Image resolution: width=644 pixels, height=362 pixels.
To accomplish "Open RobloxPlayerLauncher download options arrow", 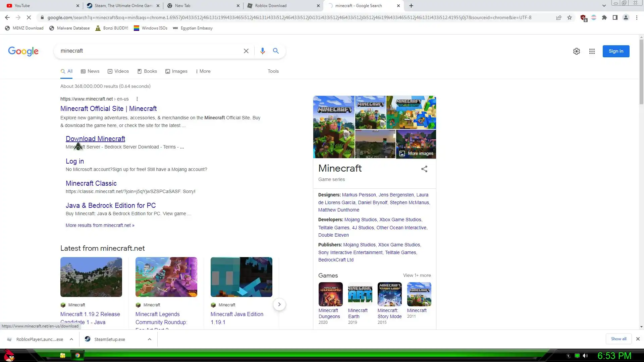I will coord(71,339).
